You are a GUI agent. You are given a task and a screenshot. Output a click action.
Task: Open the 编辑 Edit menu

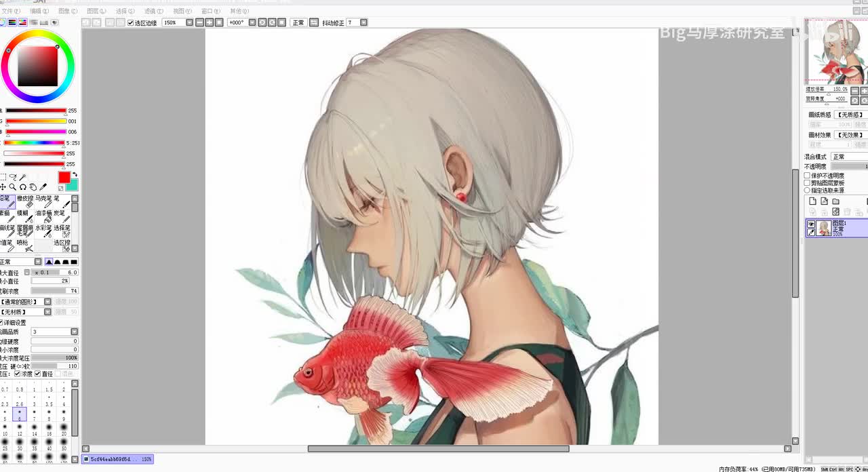point(39,12)
